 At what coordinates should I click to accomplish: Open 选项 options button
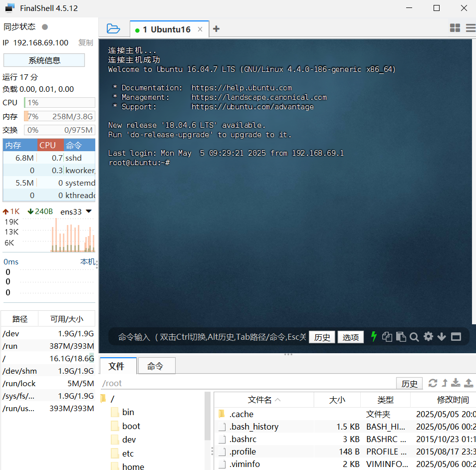(x=351, y=337)
